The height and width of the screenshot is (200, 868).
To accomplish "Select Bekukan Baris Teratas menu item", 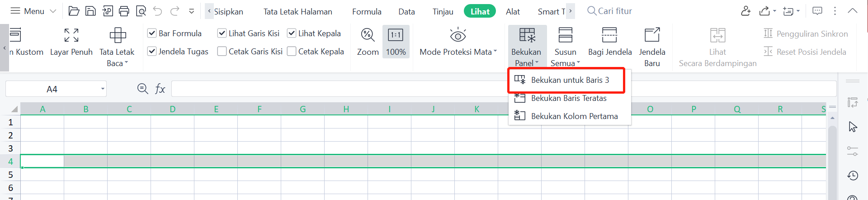I will pyautogui.click(x=569, y=98).
